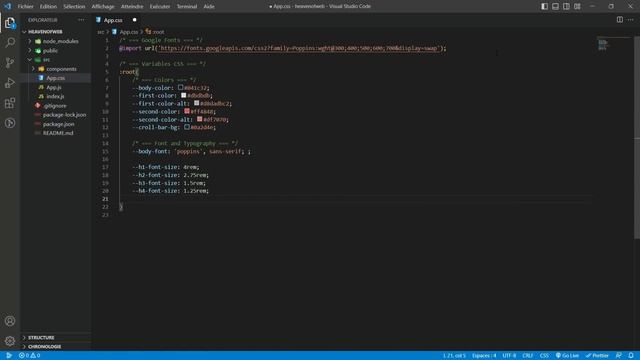Open the Fichier menu

pos(26,6)
